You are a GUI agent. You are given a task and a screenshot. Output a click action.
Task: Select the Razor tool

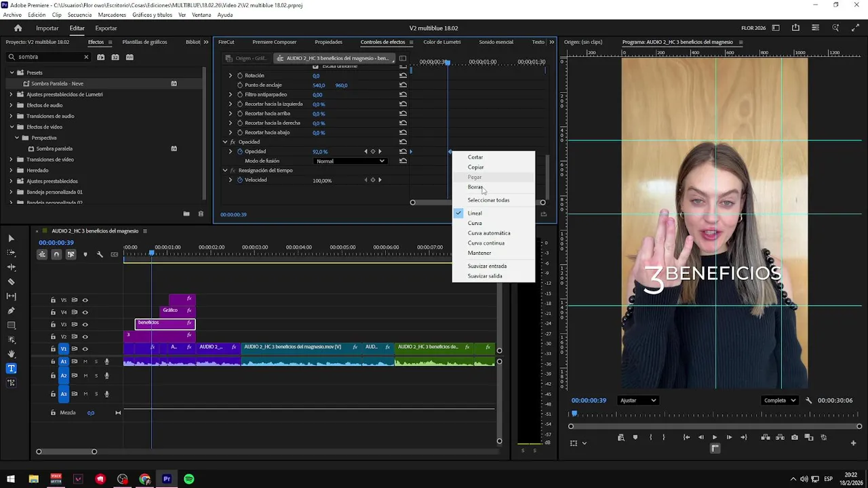[x=11, y=282]
